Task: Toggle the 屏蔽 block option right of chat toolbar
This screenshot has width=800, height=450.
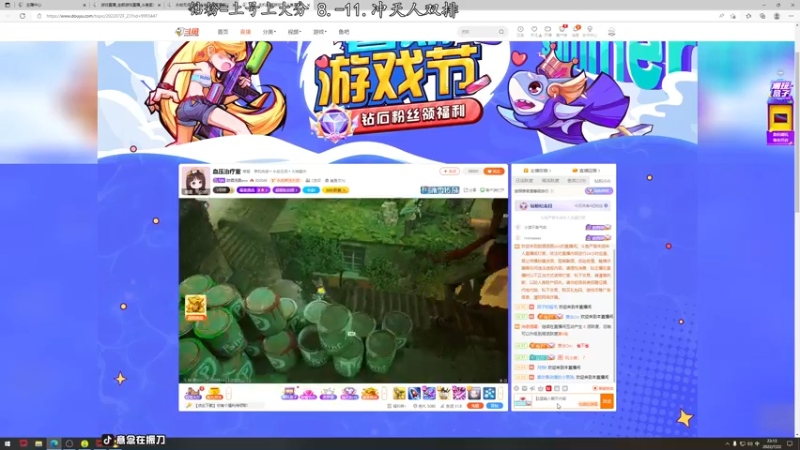Action: [603, 389]
